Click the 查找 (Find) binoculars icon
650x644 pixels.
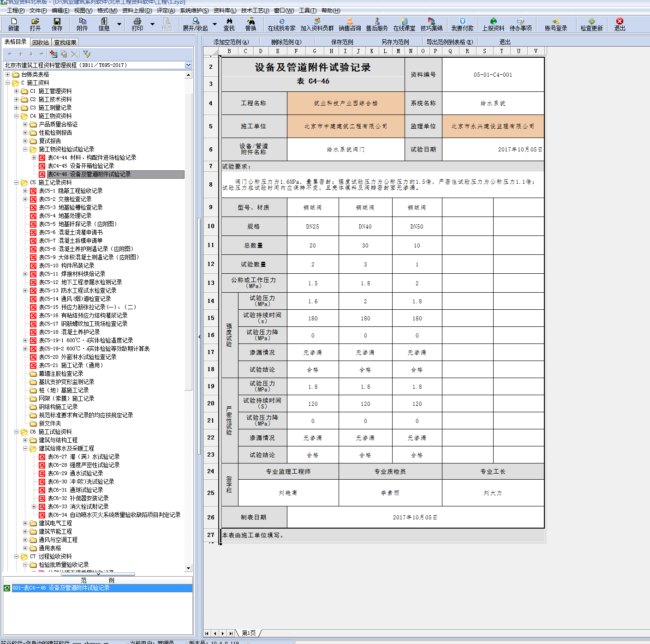(229, 24)
